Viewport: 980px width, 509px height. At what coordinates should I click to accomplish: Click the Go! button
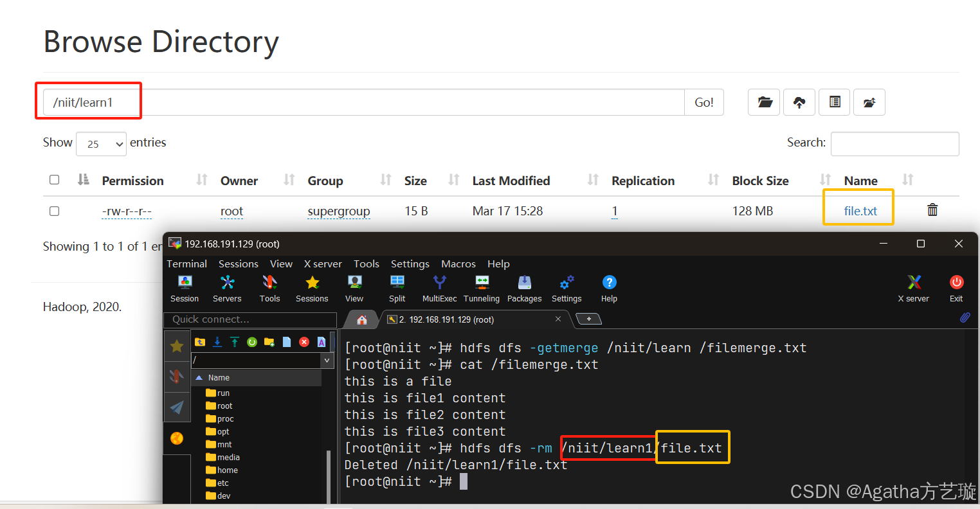[x=704, y=102]
